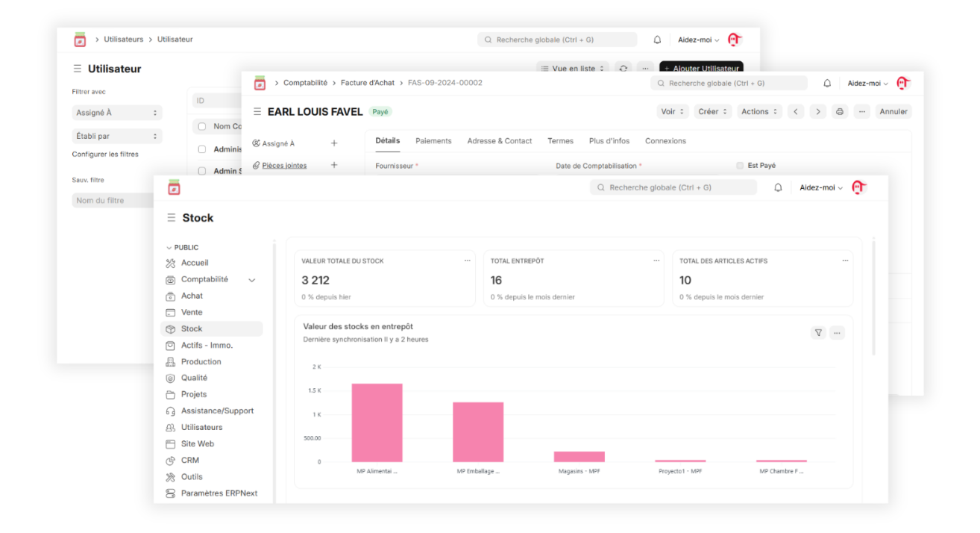
Task: Open ellipsis menu on stock value chart
Action: click(x=837, y=333)
